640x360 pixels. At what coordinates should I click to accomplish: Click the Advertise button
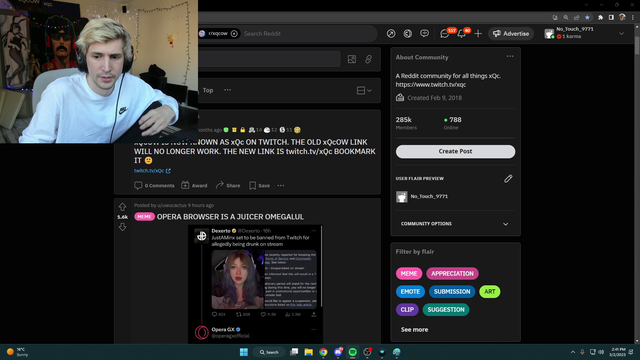(511, 33)
